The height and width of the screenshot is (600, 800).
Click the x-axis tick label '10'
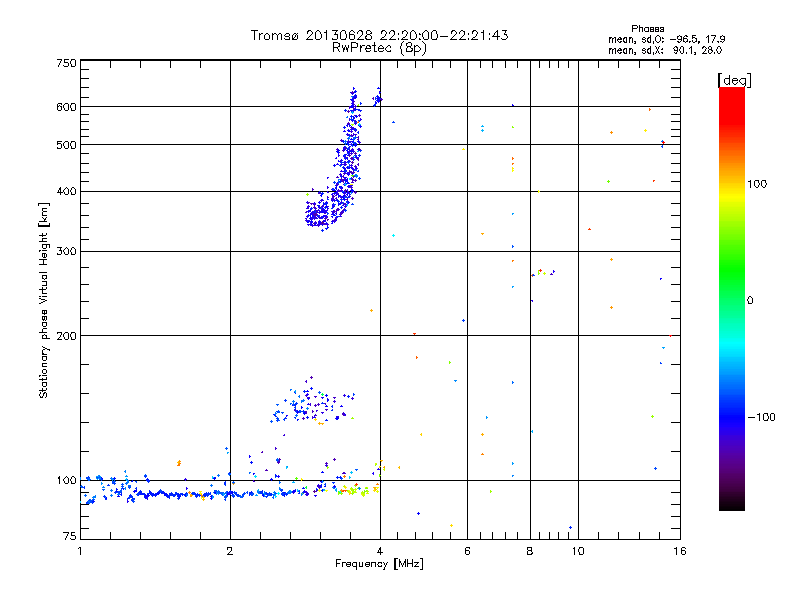coord(578,551)
